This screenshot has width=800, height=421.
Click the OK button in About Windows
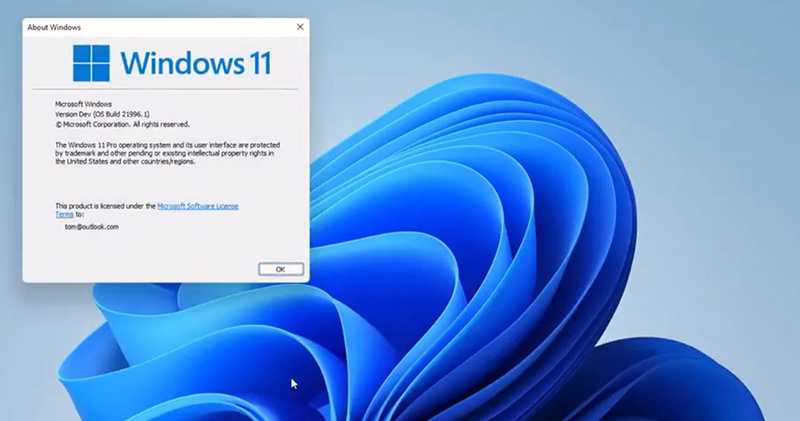(280, 269)
